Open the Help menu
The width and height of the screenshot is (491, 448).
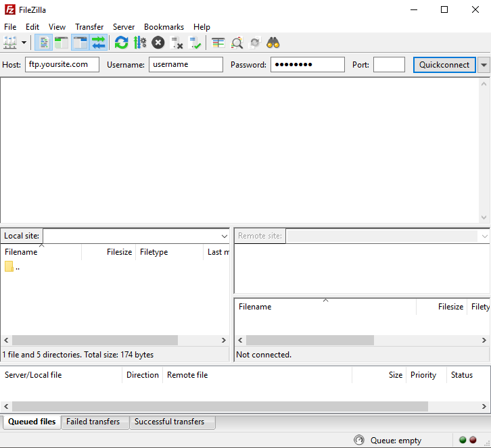pos(202,27)
